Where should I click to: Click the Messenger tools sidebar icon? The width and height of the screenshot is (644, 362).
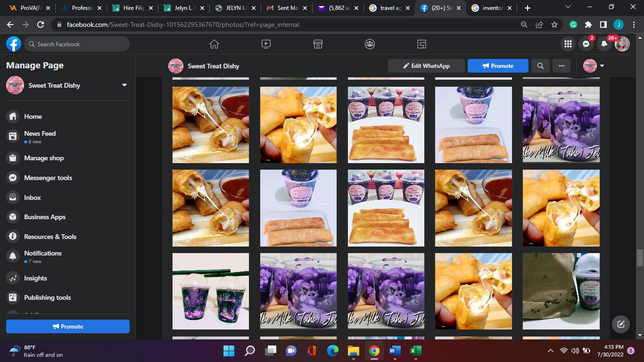coord(13,178)
